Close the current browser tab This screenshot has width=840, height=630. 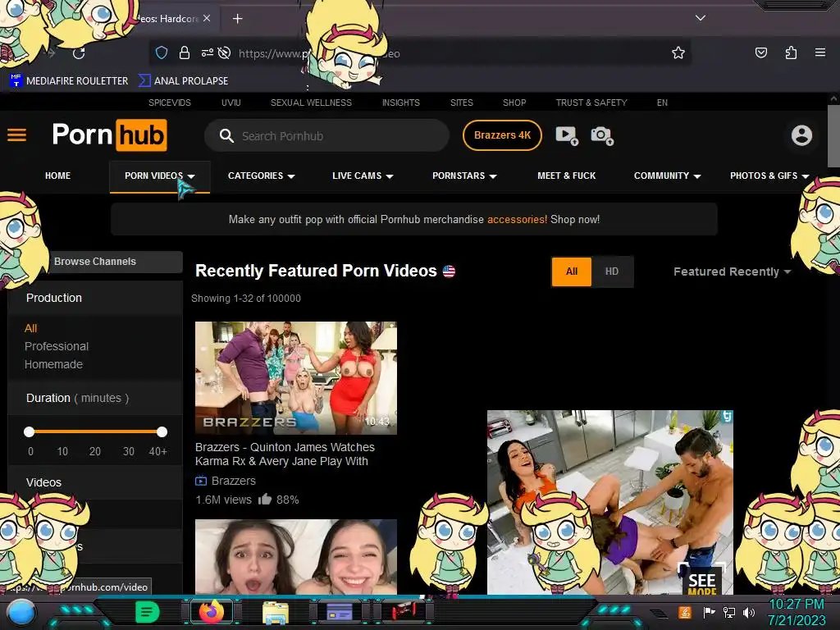tap(207, 18)
